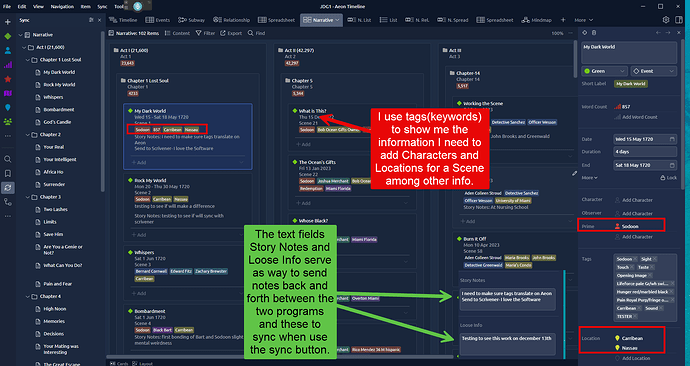Click the Content button in narrative toolbar
The image size is (690, 366).
pos(178,33)
